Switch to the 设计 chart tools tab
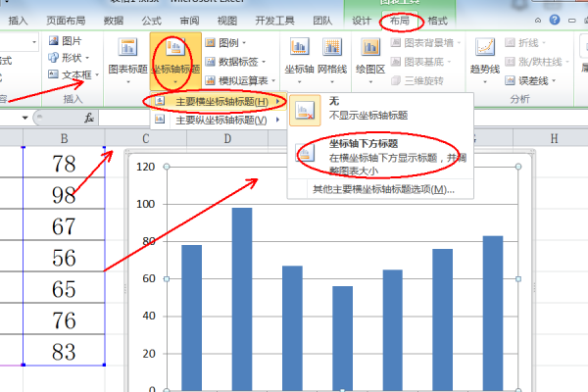The image size is (588, 392). point(361,21)
